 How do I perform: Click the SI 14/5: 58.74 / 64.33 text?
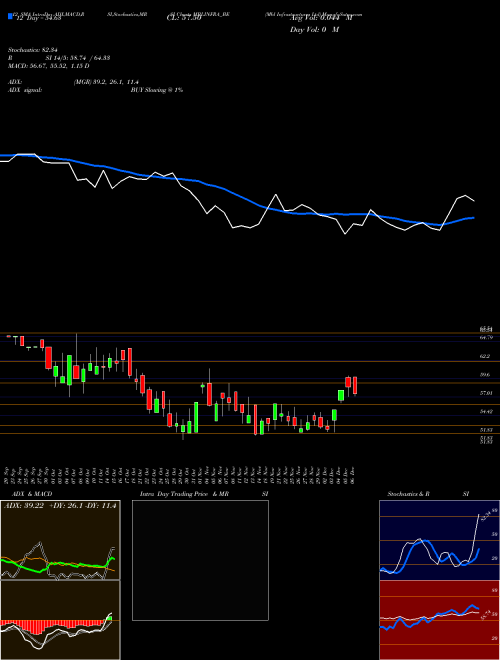pyautogui.click(x=78, y=58)
